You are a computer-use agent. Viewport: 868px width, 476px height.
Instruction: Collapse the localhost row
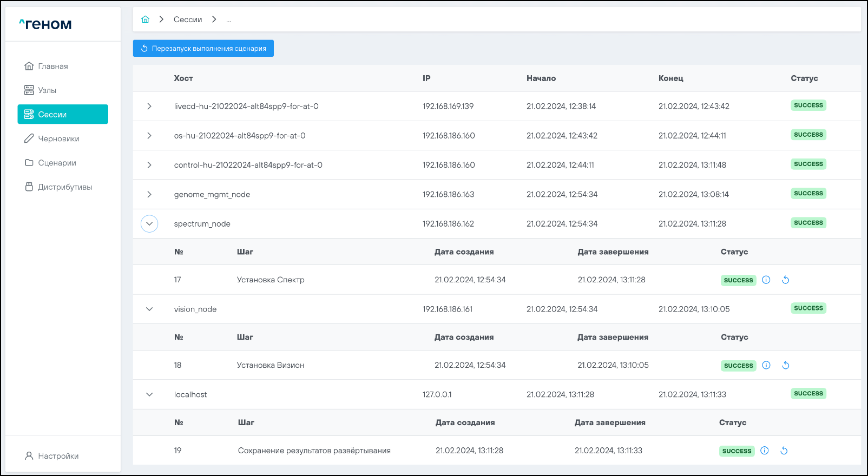pyautogui.click(x=149, y=394)
